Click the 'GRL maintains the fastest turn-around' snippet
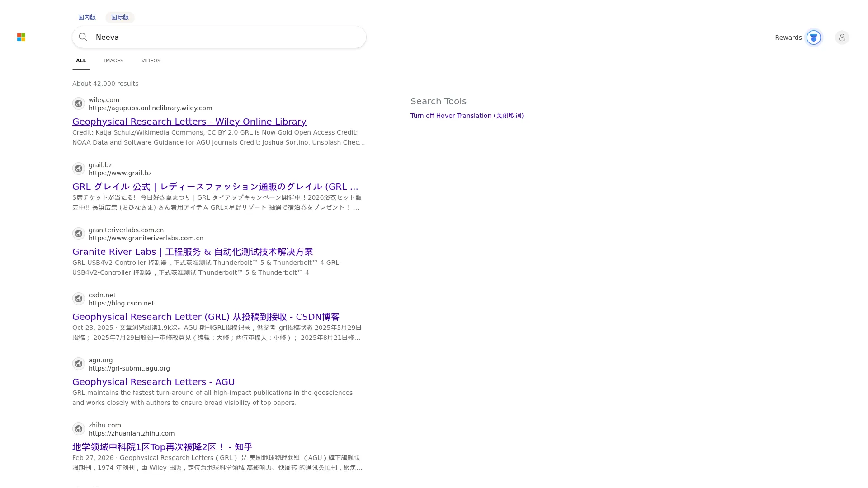The height and width of the screenshot is (488, 868). (212, 398)
